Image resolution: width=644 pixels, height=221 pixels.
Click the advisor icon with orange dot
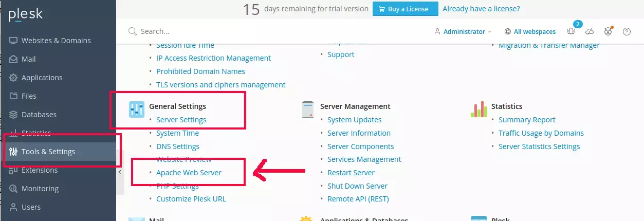coord(608,31)
